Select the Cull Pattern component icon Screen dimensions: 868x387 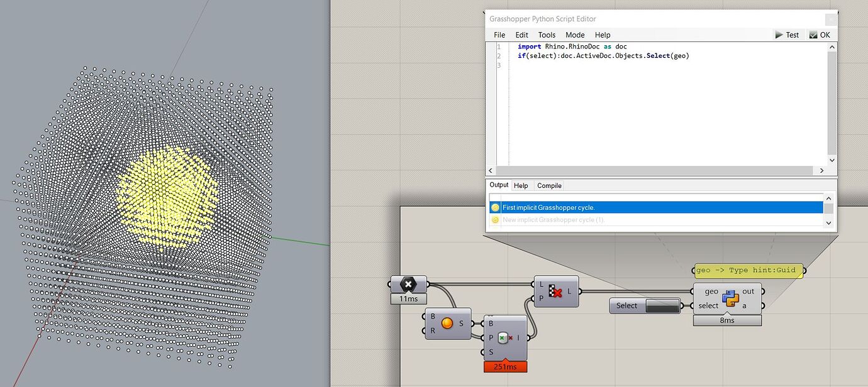pyautogui.click(x=556, y=292)
